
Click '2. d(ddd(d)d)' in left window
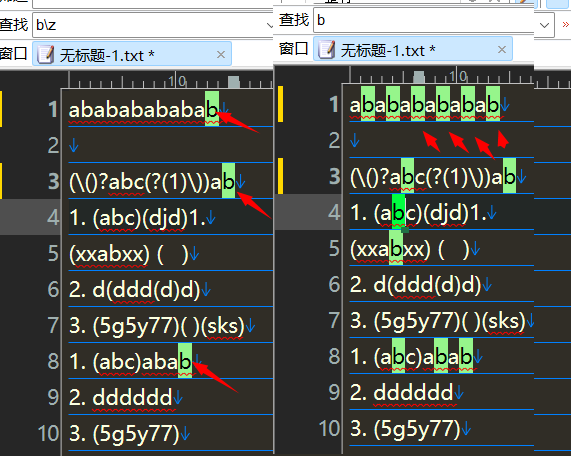click(x=135, y=290)
